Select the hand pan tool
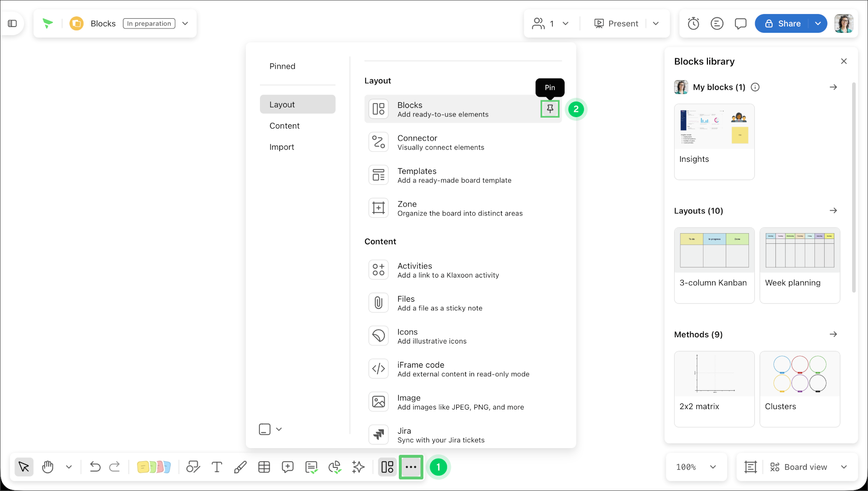Screen dimensions: 868x491 tap(47, 467)
